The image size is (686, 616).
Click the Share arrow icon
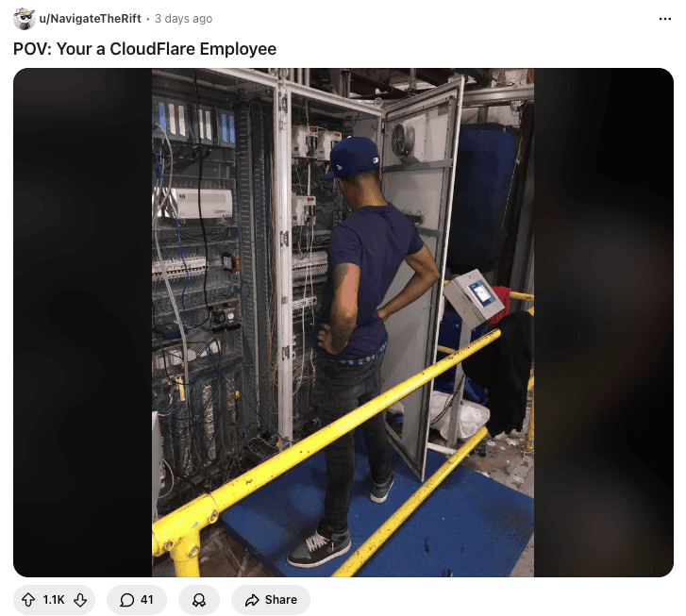tap(252, 600)
